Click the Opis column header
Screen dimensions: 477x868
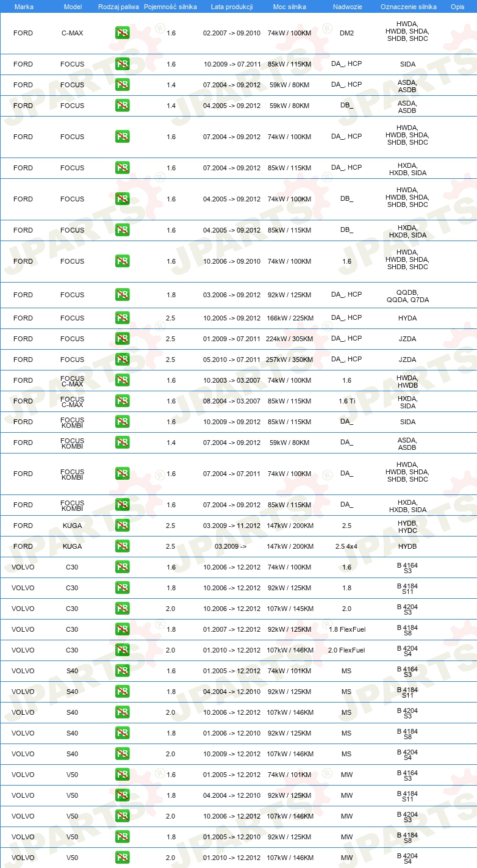coord(457,6)
